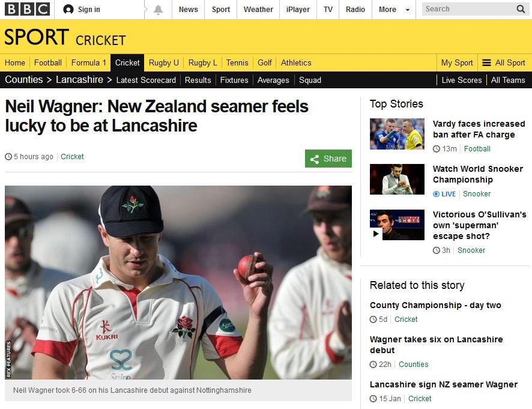Click the share icon on Share button

click(x=315, y=159)
